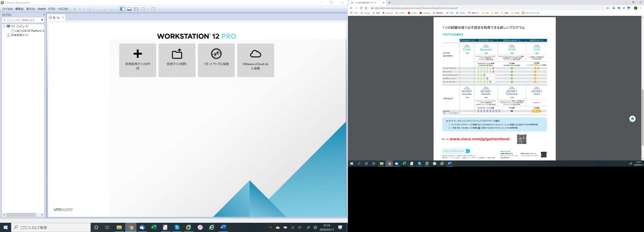Open the 銀行 bookmark folder
This screenshot has width=644, height=232.
click(495, 13)
